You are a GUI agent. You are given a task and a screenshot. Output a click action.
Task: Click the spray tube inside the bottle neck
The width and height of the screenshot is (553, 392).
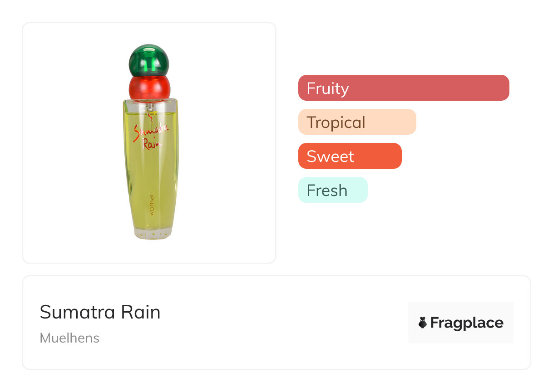149,107
